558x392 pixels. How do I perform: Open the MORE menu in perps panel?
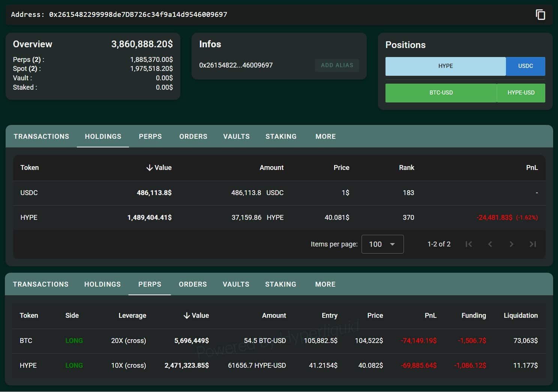[x=325, y=284]
